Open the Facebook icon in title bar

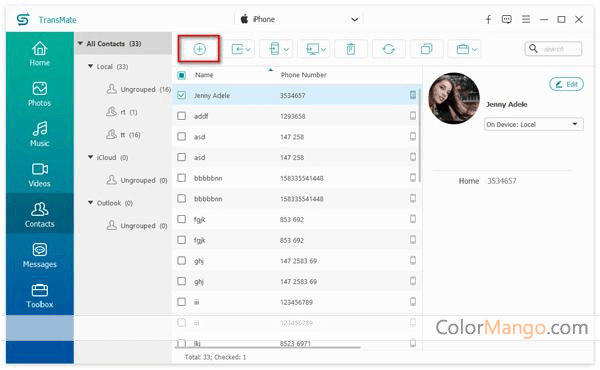tap(488, 19)
